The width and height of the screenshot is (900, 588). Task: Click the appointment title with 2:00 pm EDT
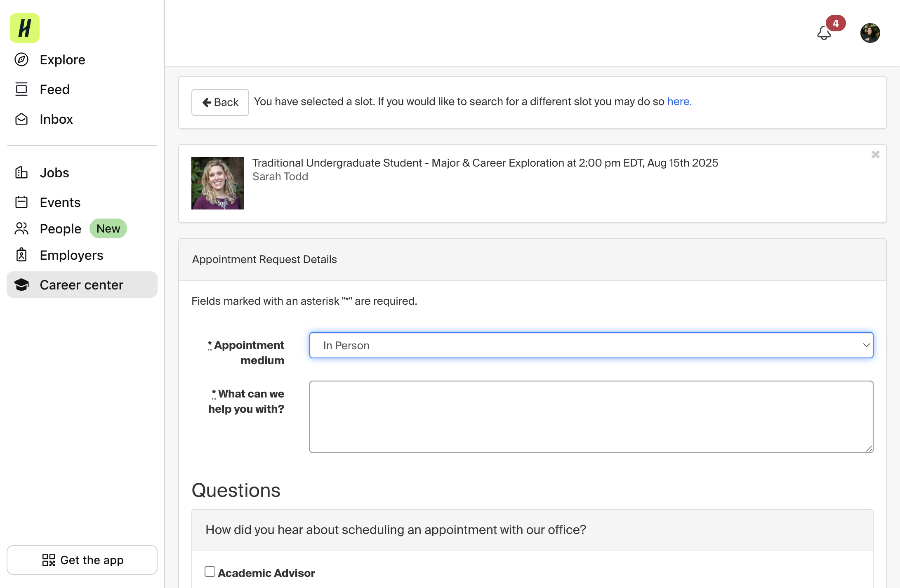pos(485,163)
